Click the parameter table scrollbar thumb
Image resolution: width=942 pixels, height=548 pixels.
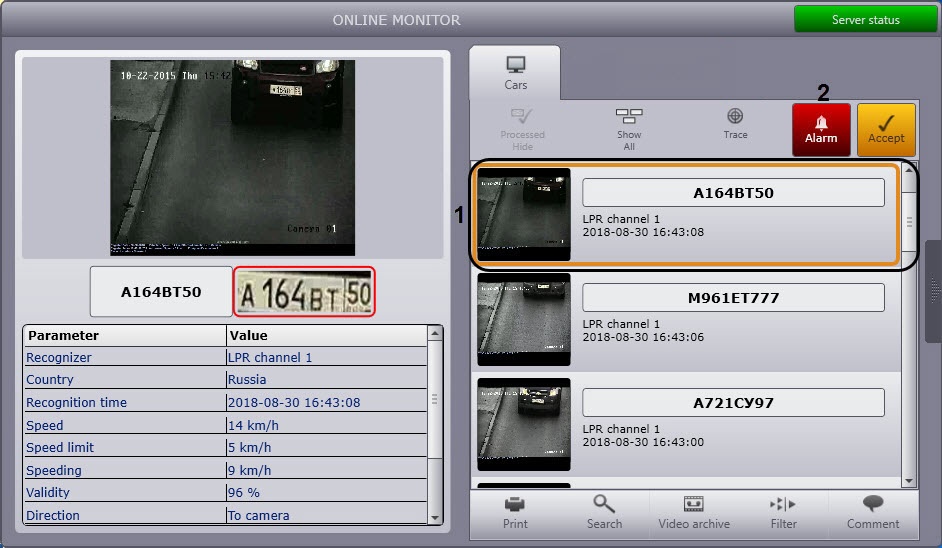click(435, 399)
